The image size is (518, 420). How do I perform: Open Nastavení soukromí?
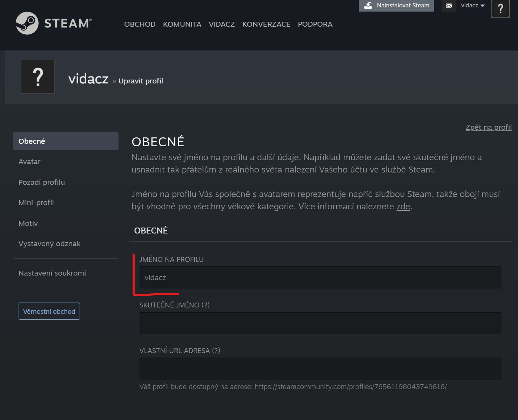(x=52, y=273)
